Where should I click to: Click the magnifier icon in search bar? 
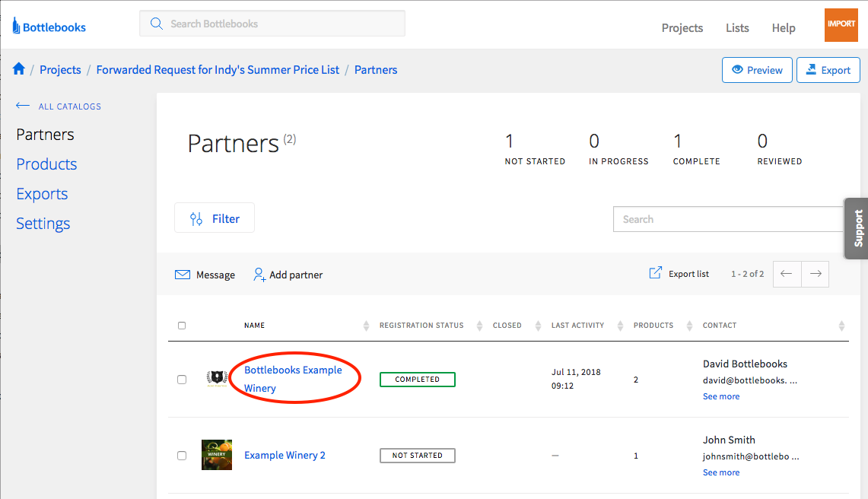click(x=157, y=24)
